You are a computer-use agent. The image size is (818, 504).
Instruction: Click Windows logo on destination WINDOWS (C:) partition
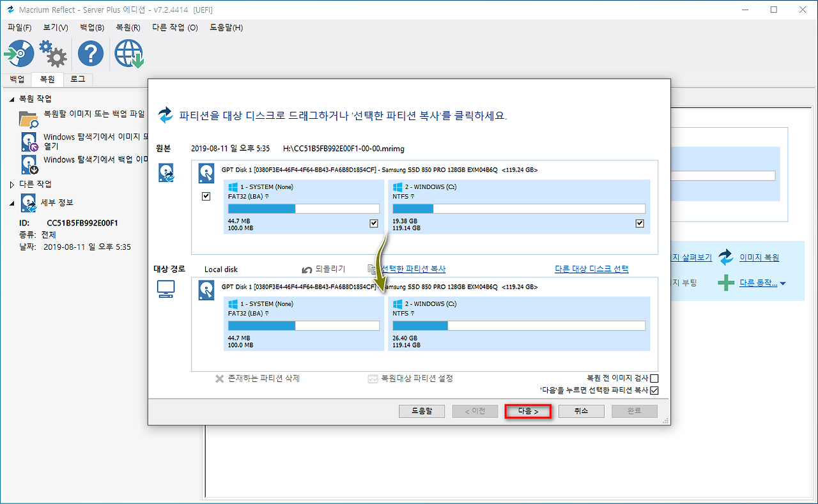tap(397, 304)
